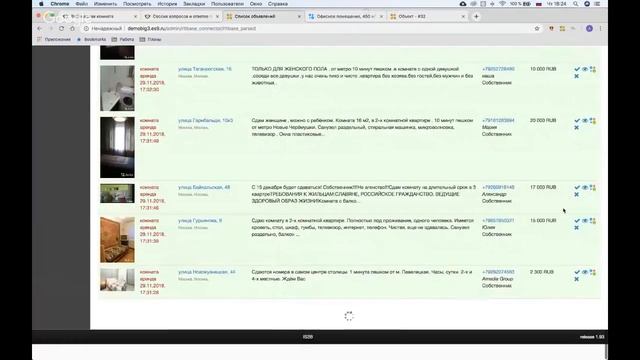The height and width of the screenshot is (360, 640).
Task: Open the Apple menu
Action: pyautogui.click(x=41, y=4)
